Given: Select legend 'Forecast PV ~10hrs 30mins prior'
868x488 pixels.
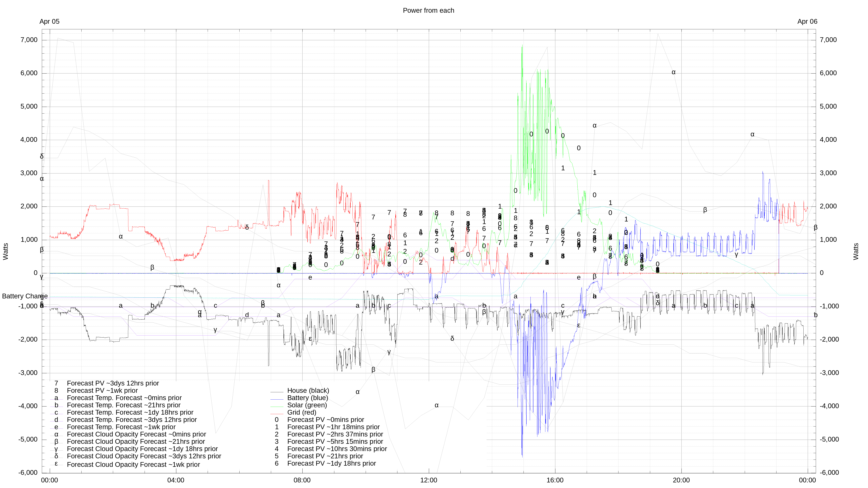Looking at the screenshot, I should pos(337,449).
